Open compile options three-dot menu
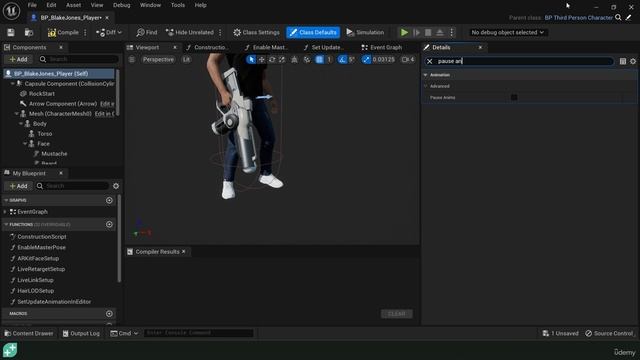 [x=85, y=32]
